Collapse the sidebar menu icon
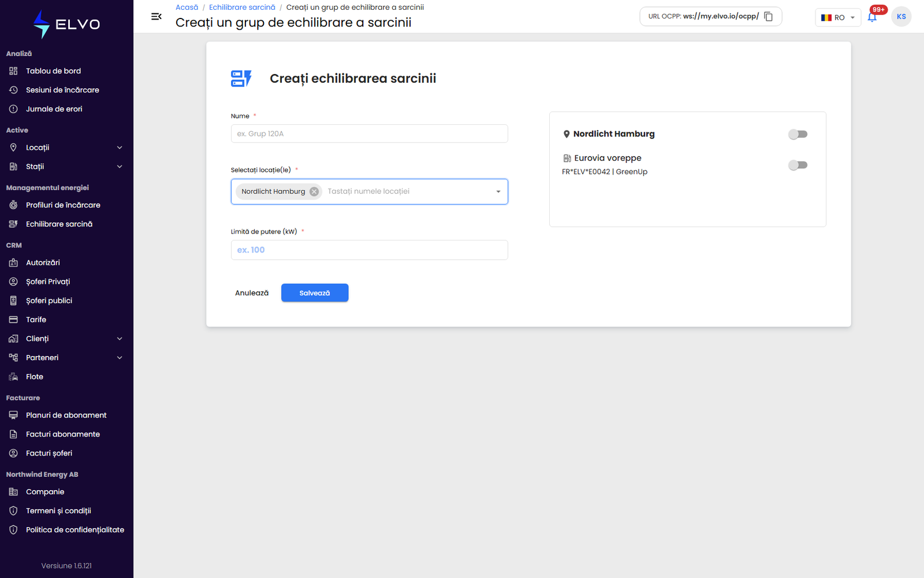924x578 pixels. click(156, 17)
